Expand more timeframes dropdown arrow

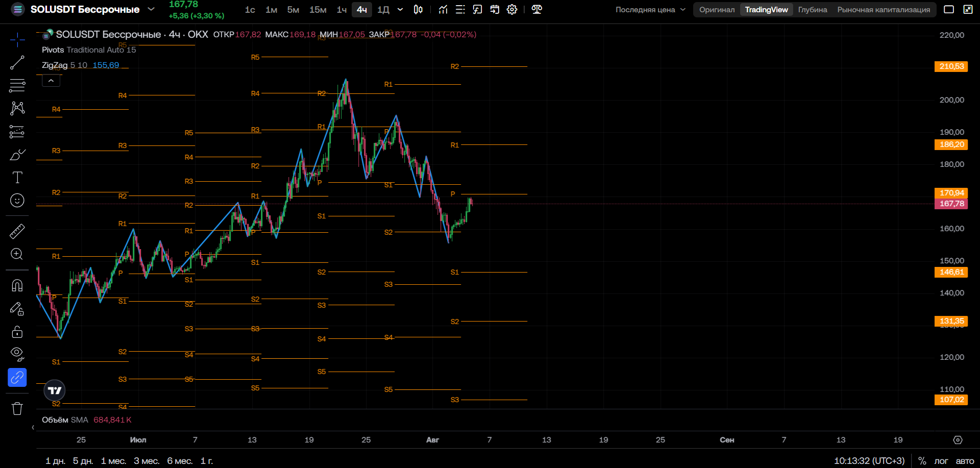[400, 10]
